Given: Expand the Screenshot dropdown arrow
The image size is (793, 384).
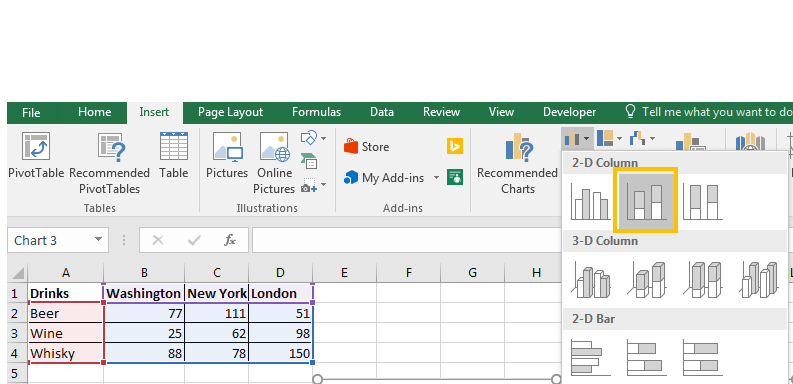Looking at the screenshot, I should click(x=323, y=185).
